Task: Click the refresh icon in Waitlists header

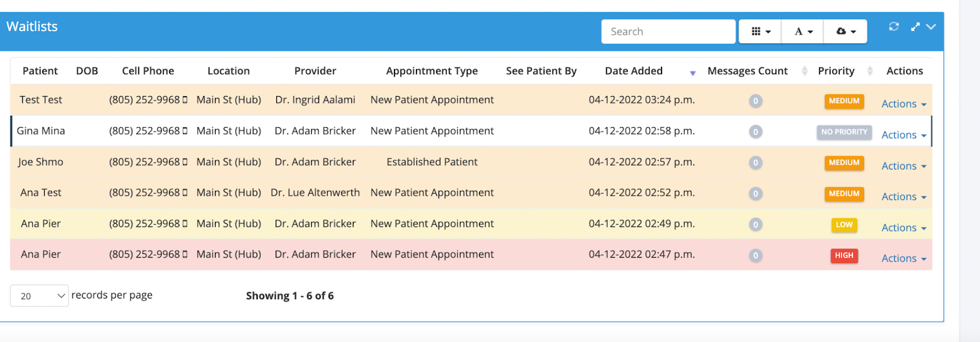Action: [894, 26]
